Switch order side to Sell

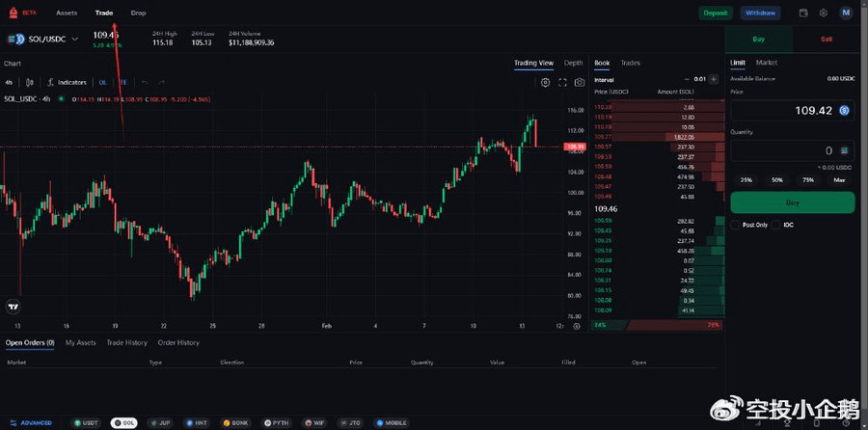[x=827, y=39]
